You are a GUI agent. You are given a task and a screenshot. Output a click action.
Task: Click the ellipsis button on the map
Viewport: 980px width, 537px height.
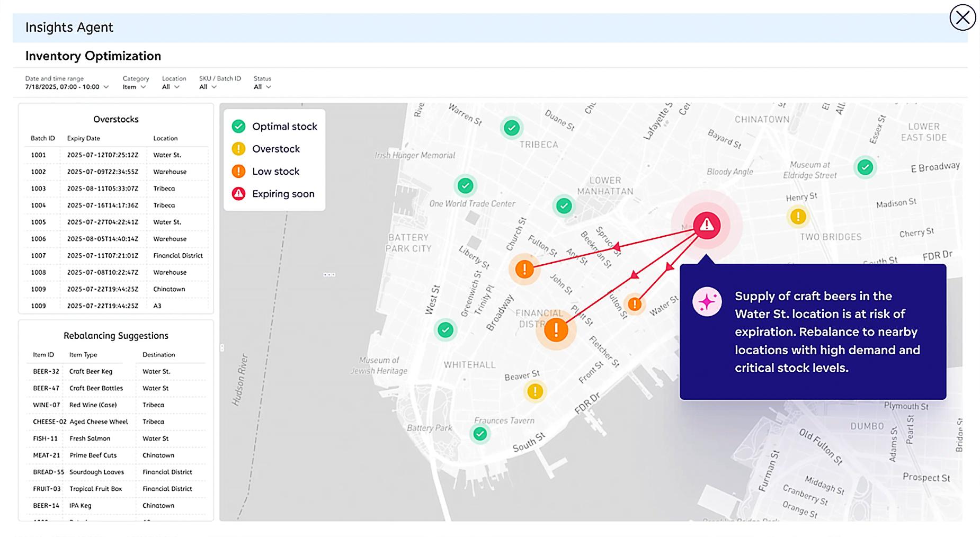[x=329, y=274]
